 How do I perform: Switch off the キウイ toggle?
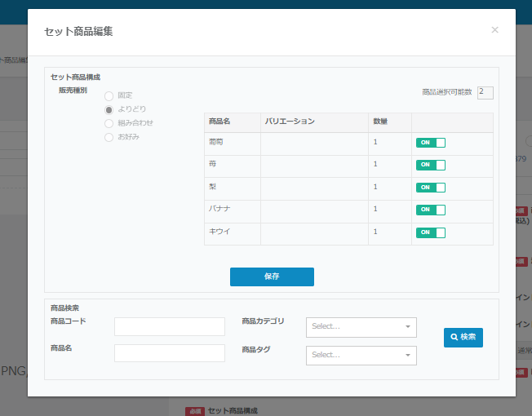point(431,232)
